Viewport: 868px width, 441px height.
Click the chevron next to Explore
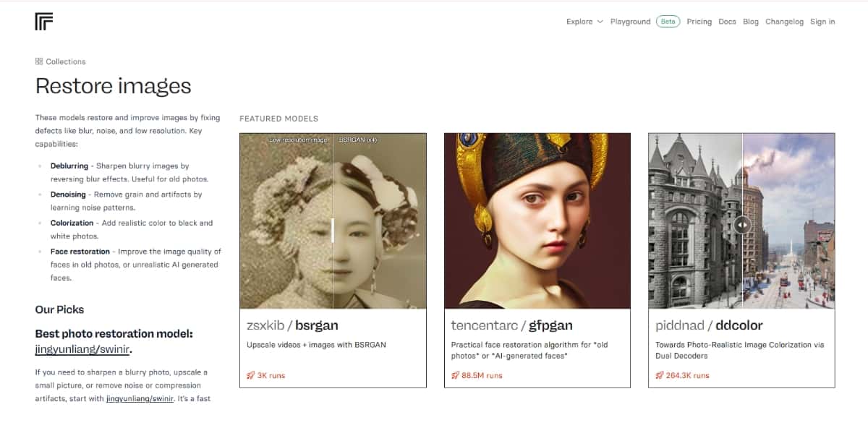click(600, 22)
